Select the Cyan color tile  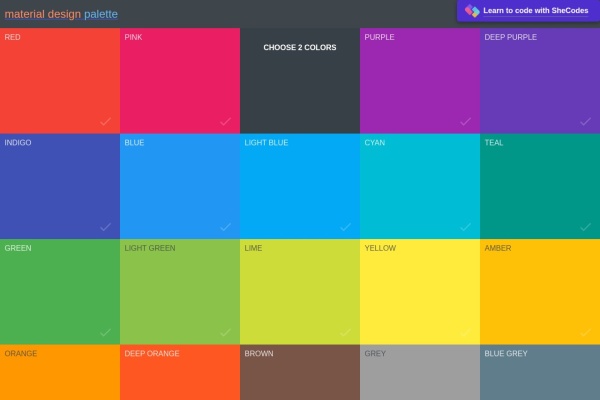[x=420, y=186]
